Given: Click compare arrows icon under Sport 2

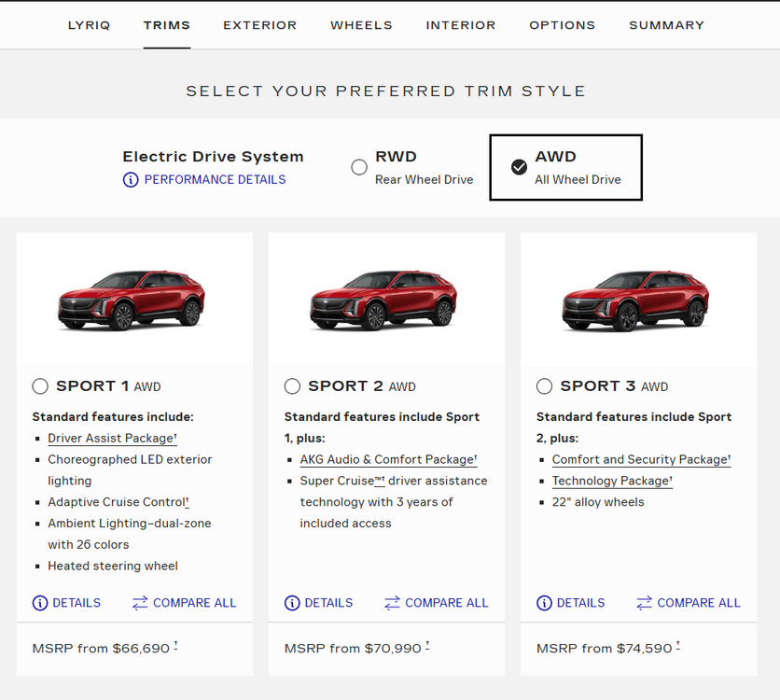Looking at the screenshot, I should [392, 603].
